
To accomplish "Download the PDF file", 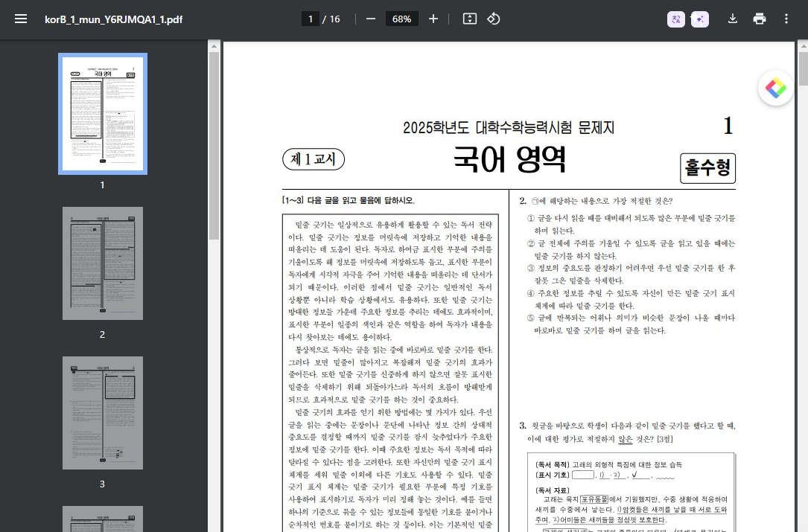I will point(732,19).
